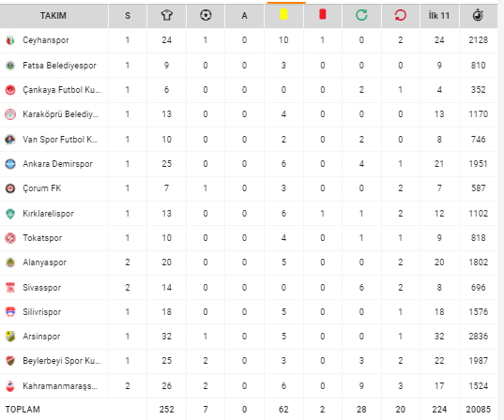The image size is (504, 420).
Task: Click the Ceyhanspor club crest
Action: (10, 40)
